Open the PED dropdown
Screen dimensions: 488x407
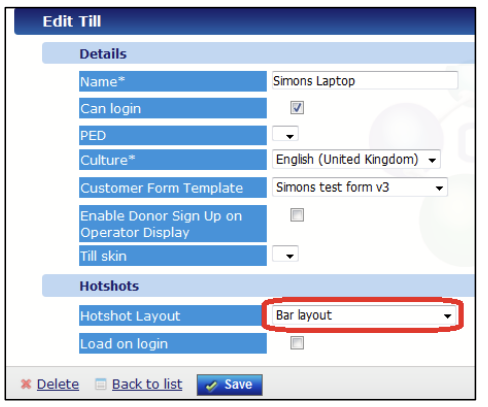(285, 134)
